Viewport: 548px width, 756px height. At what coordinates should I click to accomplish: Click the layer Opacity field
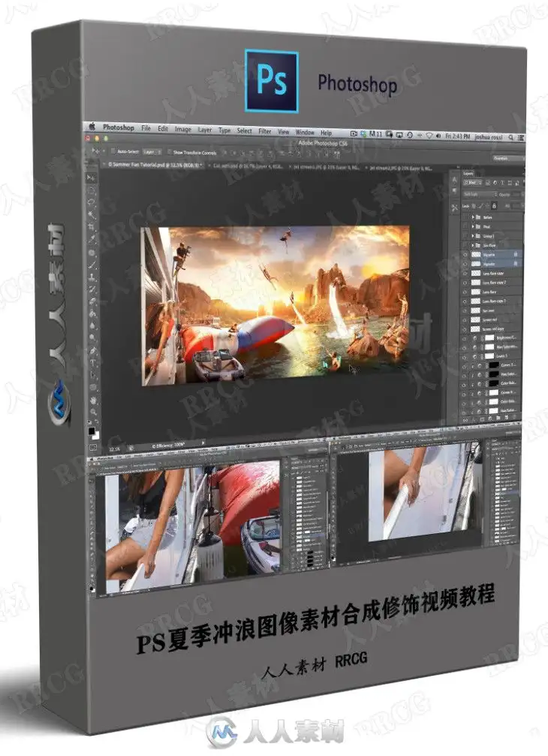(516, 194)
